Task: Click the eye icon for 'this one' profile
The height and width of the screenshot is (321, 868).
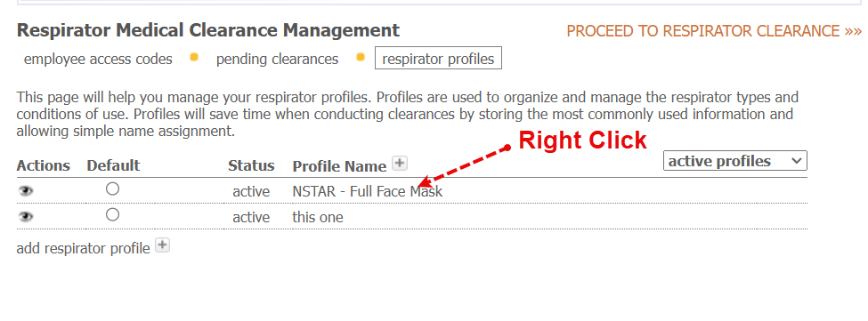Action: pyautogui.click(x=26, y=217)
